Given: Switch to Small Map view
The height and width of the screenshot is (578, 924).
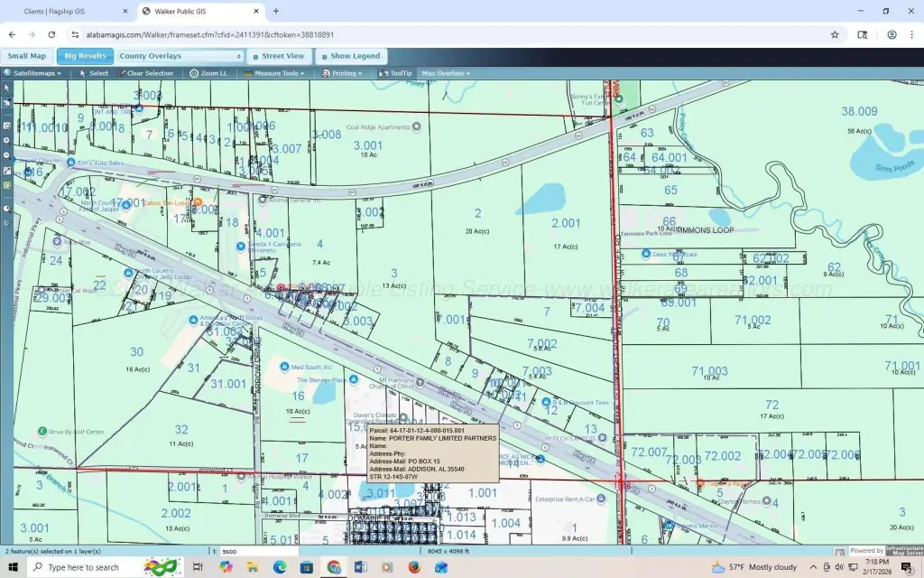Looking at the screenshot, I should click(x=27, y=56).
